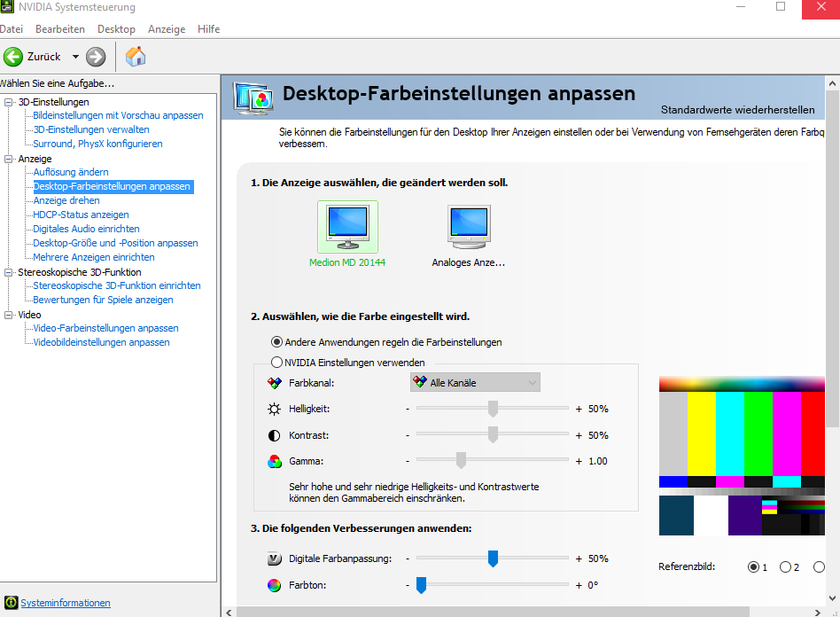
Task: Click the vertical scrollbar down arrow
Action: point(833,598)
